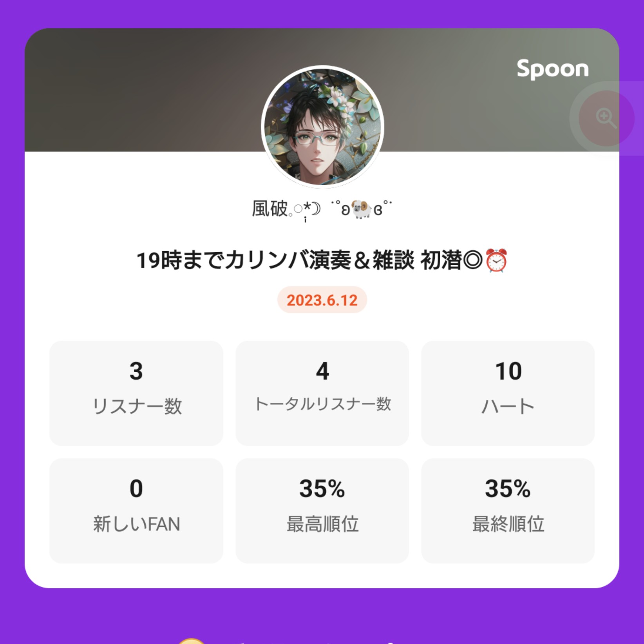The width and height of the screenshot is (644, 644).
Task: Click the heart count number 10
Action: pyautogui.click(x=508, y=371)
